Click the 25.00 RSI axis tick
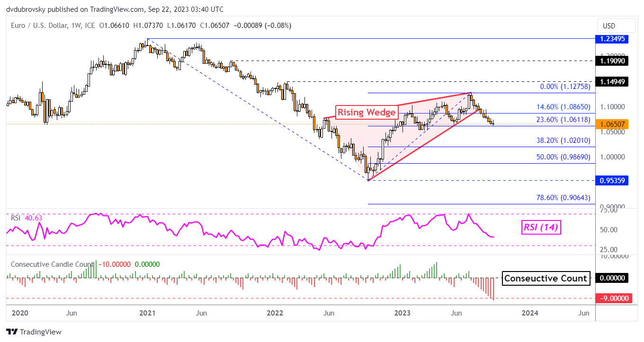This screenshot has width=644, height=342. [608, 249]
